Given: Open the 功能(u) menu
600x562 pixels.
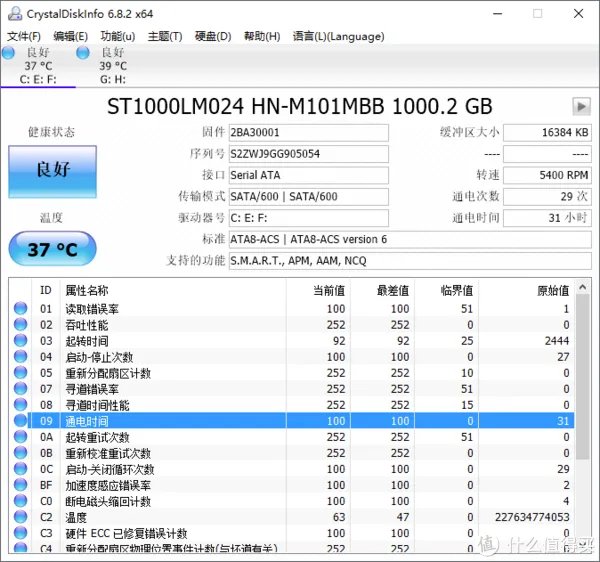Looking at the screenshot, I should click(117, 36).
